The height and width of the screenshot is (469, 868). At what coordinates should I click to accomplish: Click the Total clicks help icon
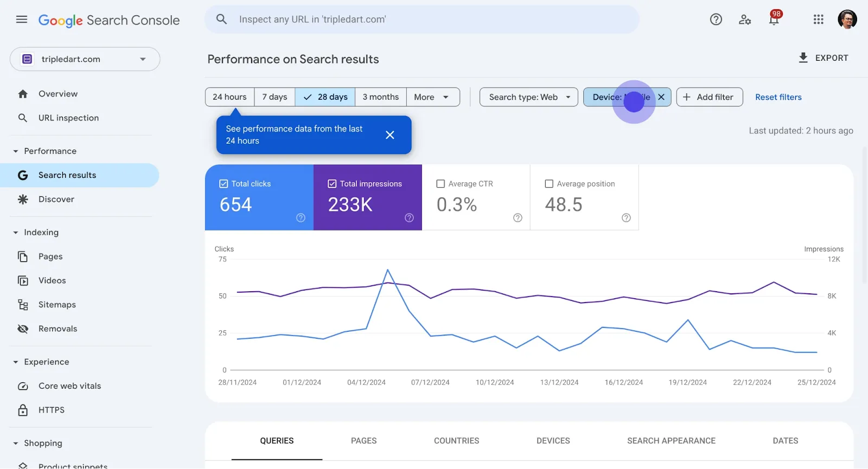point(301,218)
